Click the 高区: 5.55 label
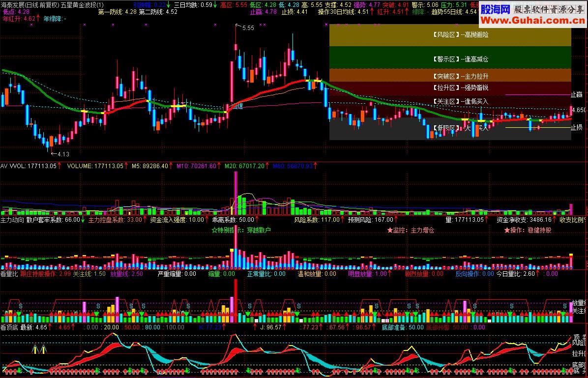Screen dimensions: 588x378 coord(234,5)
